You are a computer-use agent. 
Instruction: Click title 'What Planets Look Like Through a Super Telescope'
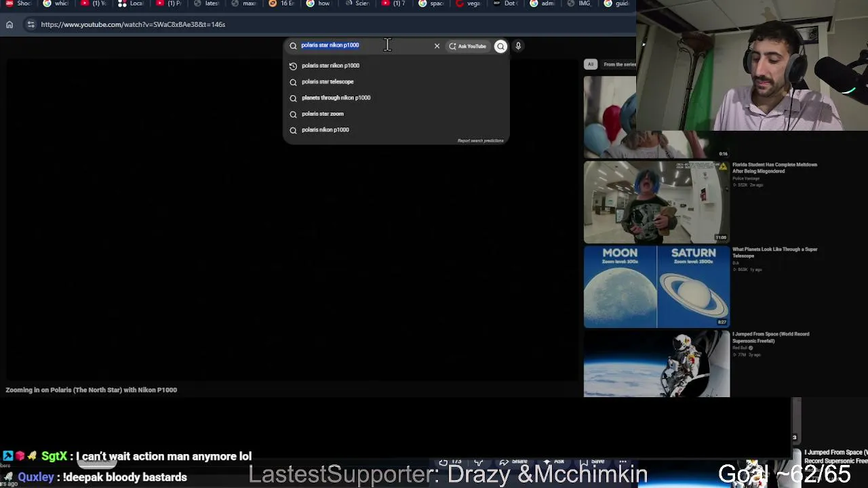click(x=774, y=252)
